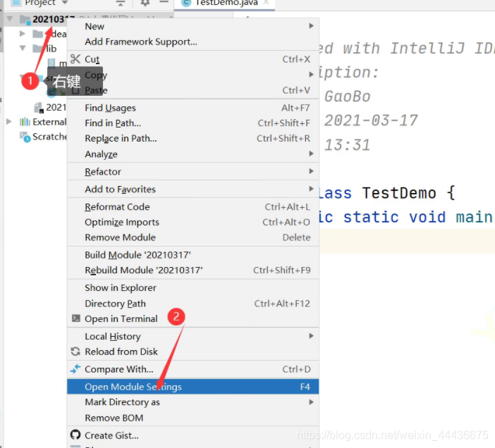Image resolution: width=495 pixels, height=448 pixels.
Task: Click the Project tool window settings gear
Action: [x=145, y=3]
